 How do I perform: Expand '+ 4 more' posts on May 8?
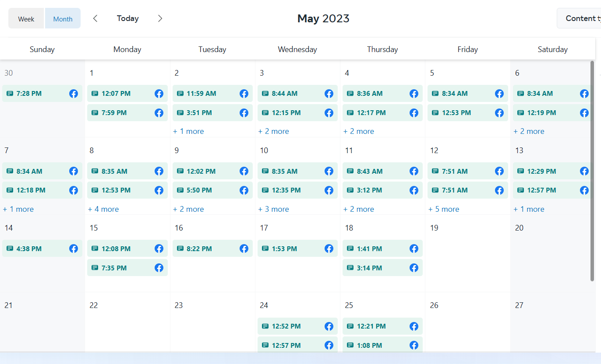click(103, 209)
